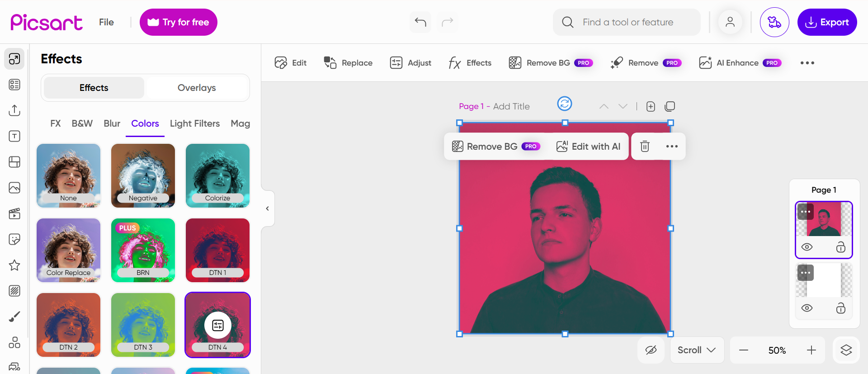Click the duplicate page icon
Screen dimensions: 868x374
670,106
